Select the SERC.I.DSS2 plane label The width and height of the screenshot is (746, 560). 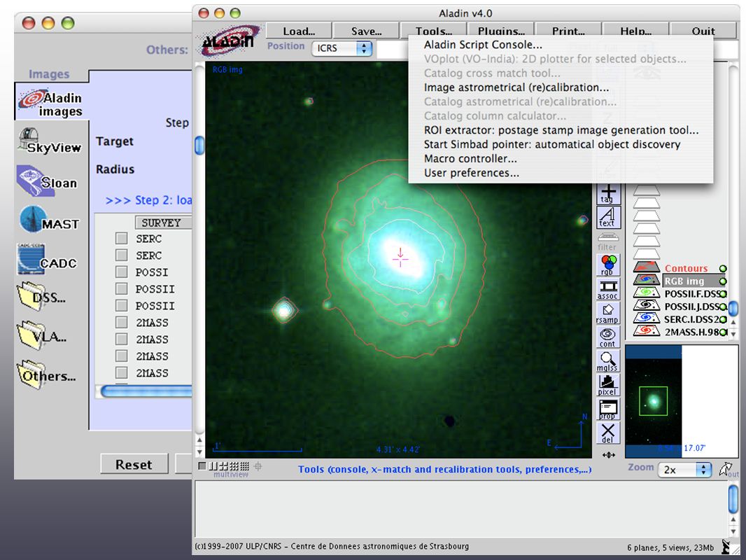(x=691, y=319)
